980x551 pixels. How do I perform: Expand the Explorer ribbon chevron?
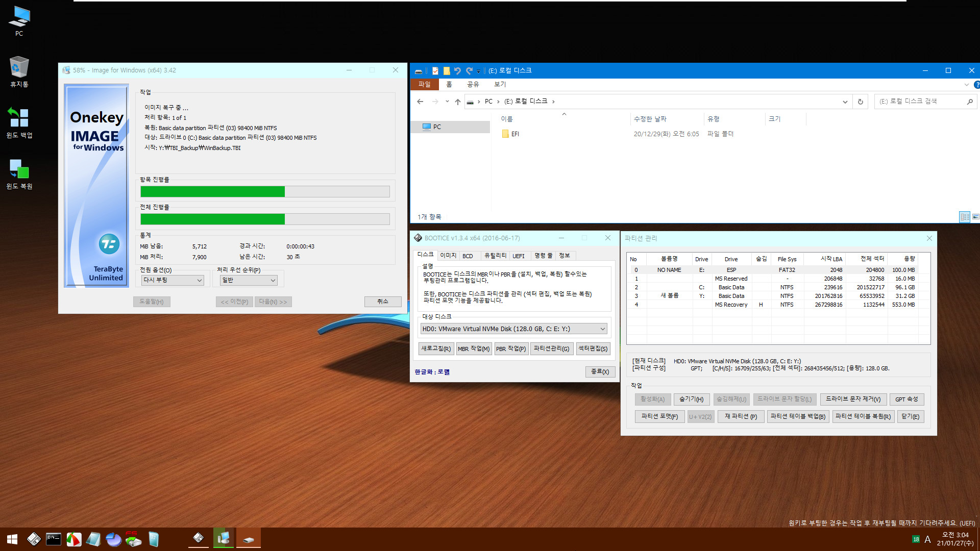[966, 85]
